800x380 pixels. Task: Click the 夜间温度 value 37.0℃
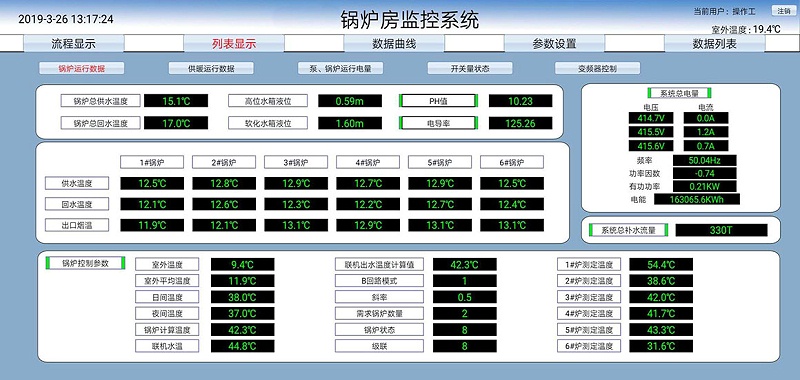[242, 313]
